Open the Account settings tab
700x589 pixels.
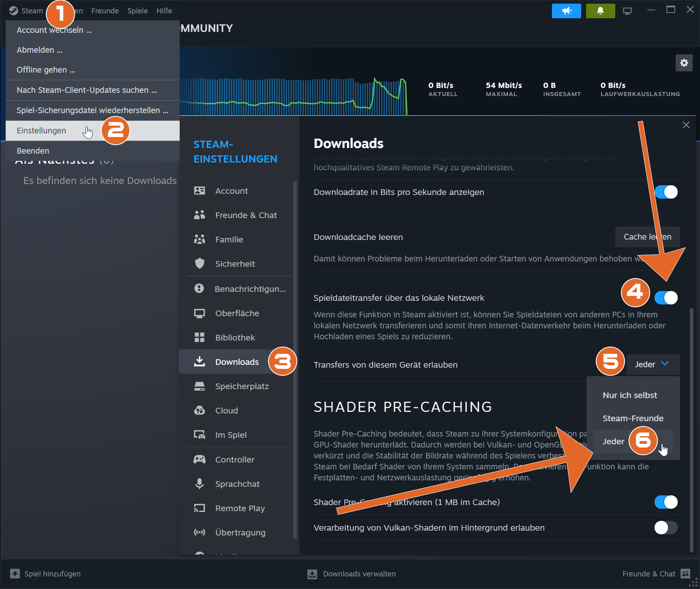[235, 191]
